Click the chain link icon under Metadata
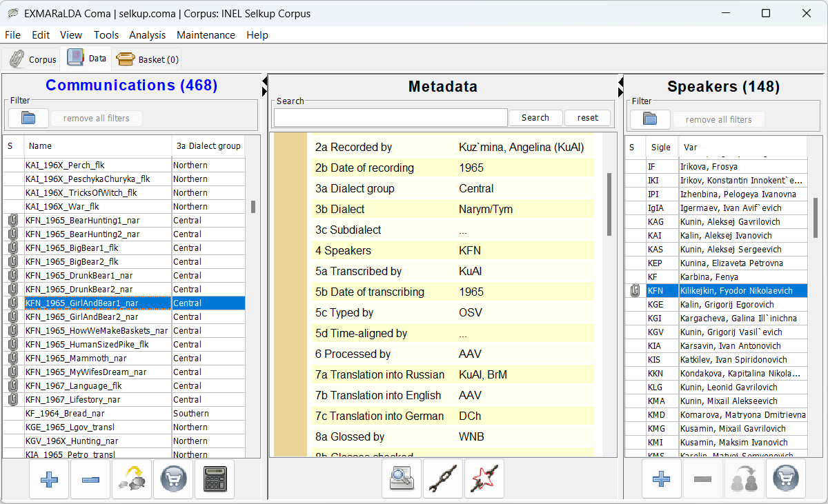 pos(443,478)
